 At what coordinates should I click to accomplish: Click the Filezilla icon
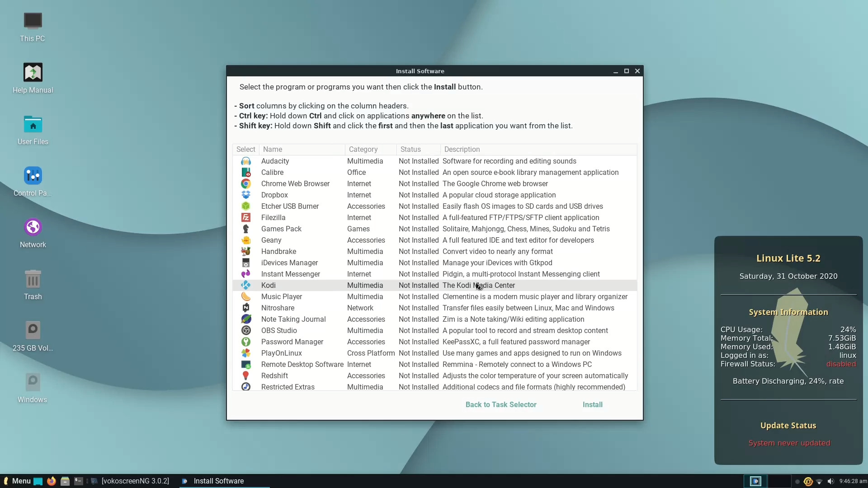click(246, 218)
